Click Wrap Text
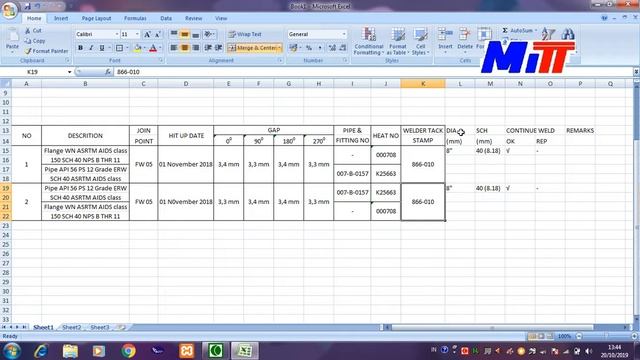The height and width of the screenshot is (360, 640). pyautogui.click(x=245, y=34)
